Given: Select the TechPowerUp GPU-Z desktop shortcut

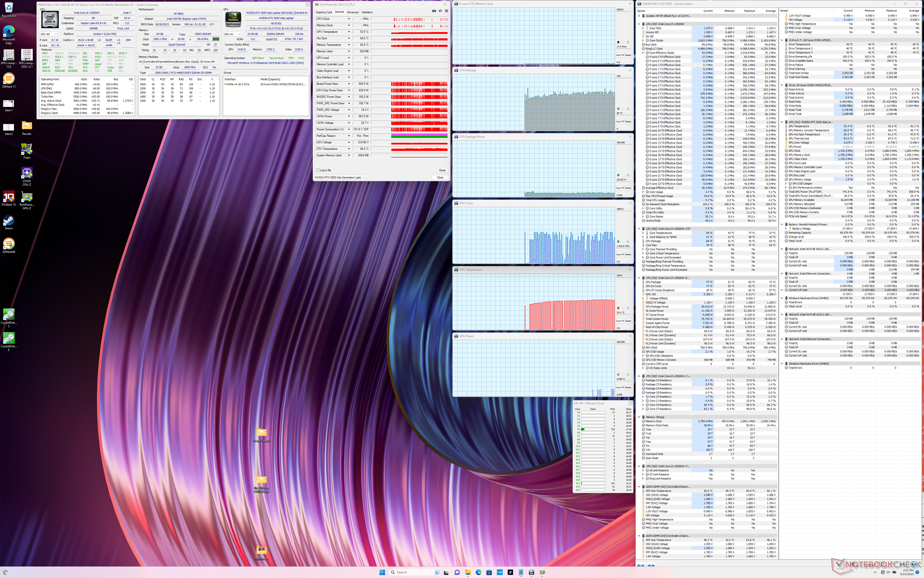Looking at the screenshot, I should (26, 200).
